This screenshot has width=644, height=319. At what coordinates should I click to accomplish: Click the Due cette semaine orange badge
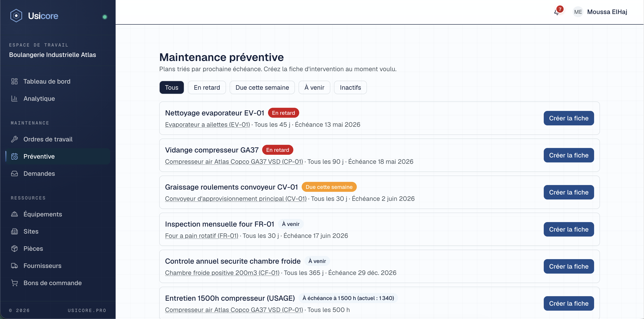329,187
